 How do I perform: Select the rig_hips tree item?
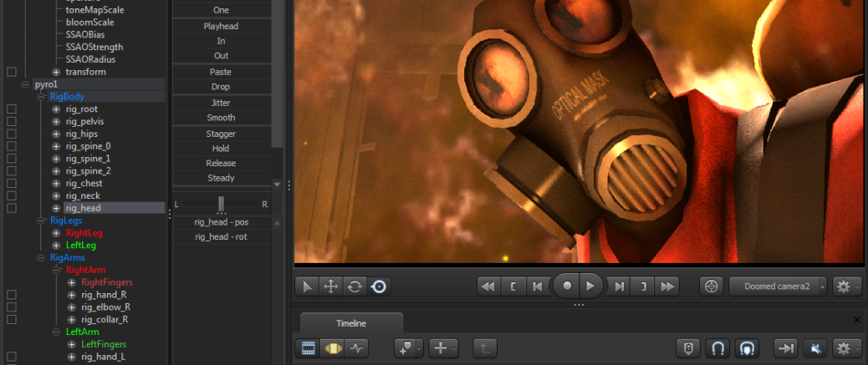point(81,134)
